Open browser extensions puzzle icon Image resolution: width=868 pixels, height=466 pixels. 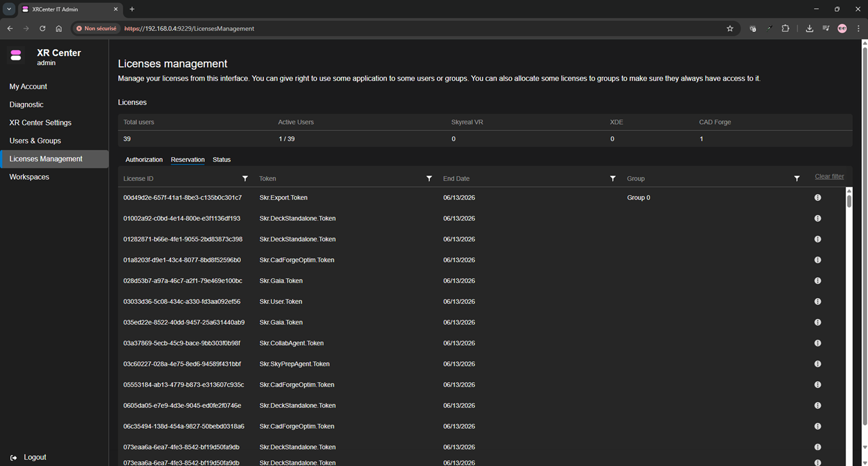click(785, 28)
